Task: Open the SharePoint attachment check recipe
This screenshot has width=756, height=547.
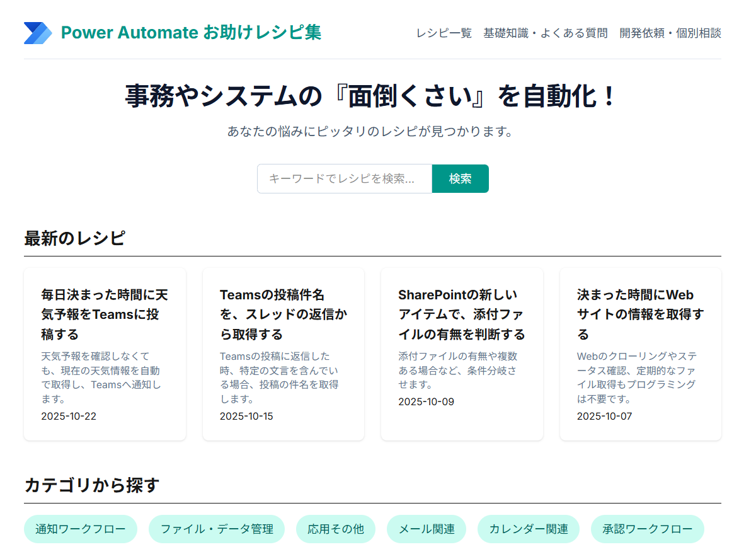Action: 462,353
